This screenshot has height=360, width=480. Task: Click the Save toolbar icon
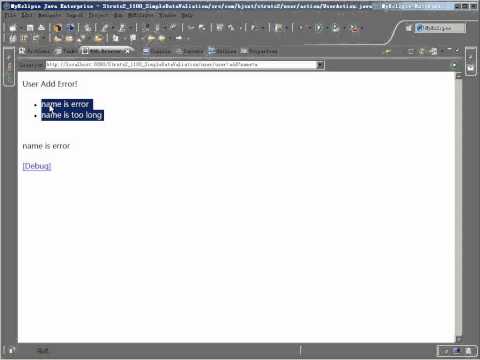click(x=30, y=28)
